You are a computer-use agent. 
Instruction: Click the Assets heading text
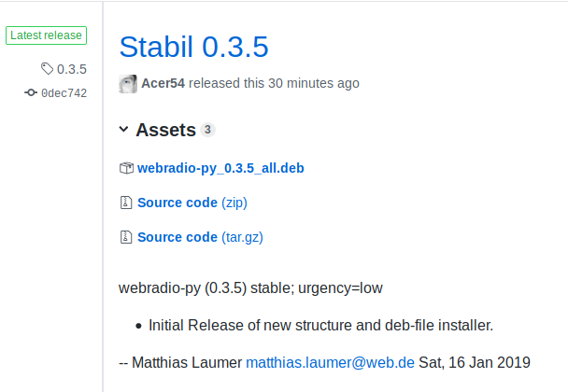pyautogui.click(x=166, y=130)
